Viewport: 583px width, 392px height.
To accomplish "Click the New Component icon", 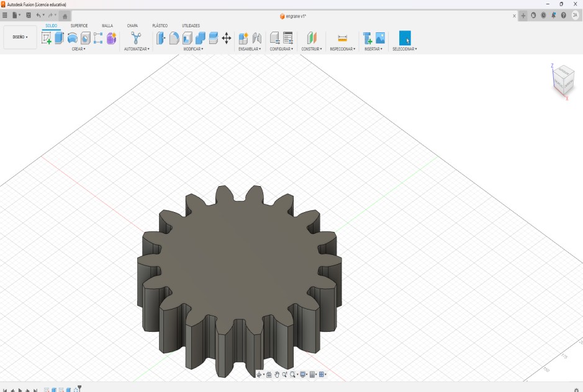I will coord(243,38).
